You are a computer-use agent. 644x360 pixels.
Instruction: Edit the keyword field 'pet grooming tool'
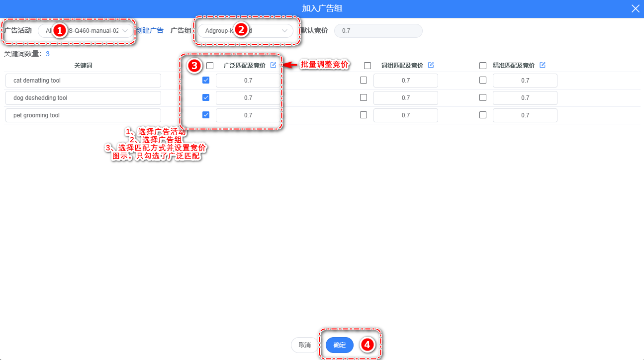click(83, 115)
